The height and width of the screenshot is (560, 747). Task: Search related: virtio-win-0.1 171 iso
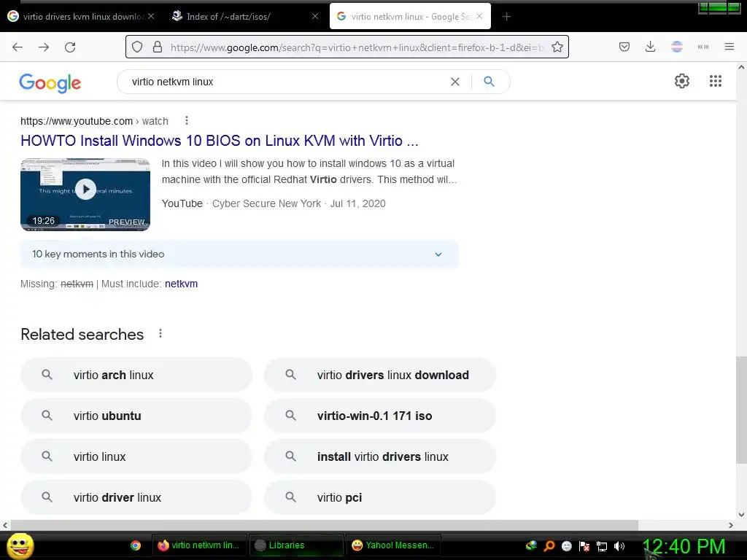click(x=379, y=416)
